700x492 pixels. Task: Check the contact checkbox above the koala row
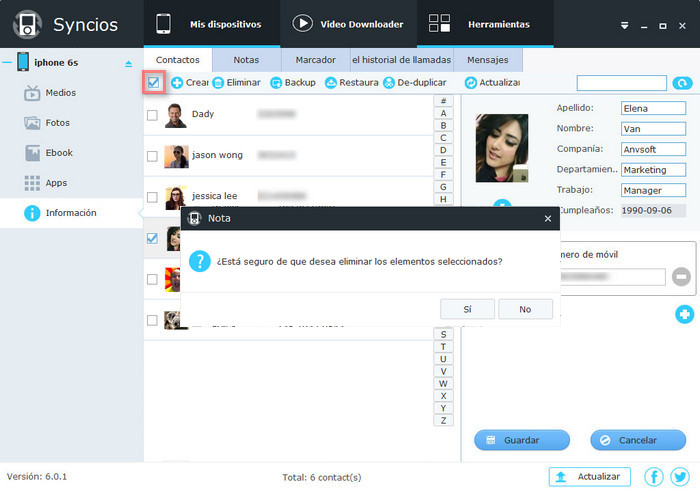tap(152, 279)
